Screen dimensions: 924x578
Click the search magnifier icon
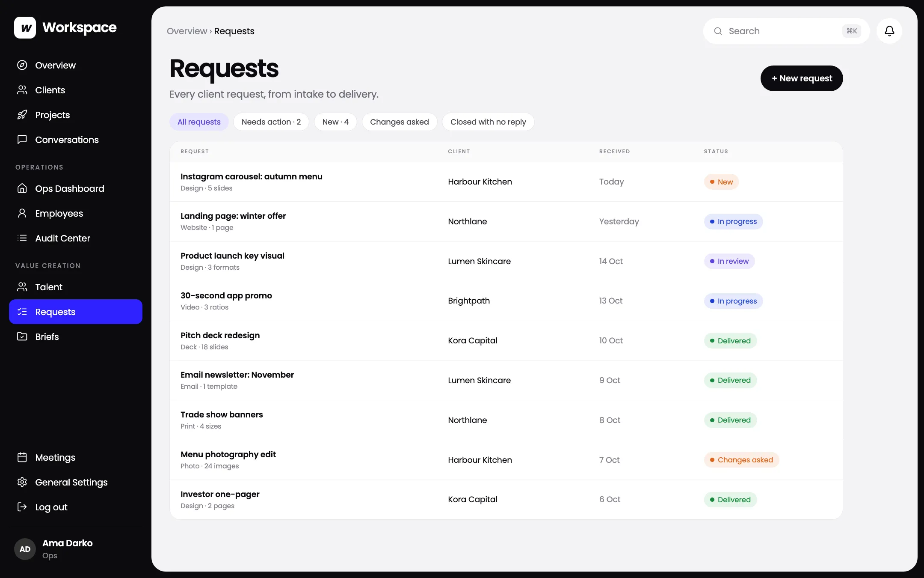718,31
